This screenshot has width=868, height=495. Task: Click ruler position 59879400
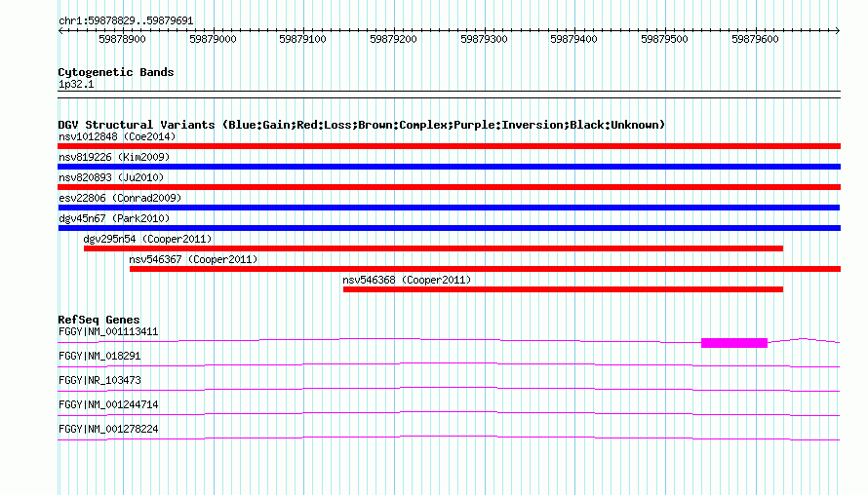coord(574,39)
